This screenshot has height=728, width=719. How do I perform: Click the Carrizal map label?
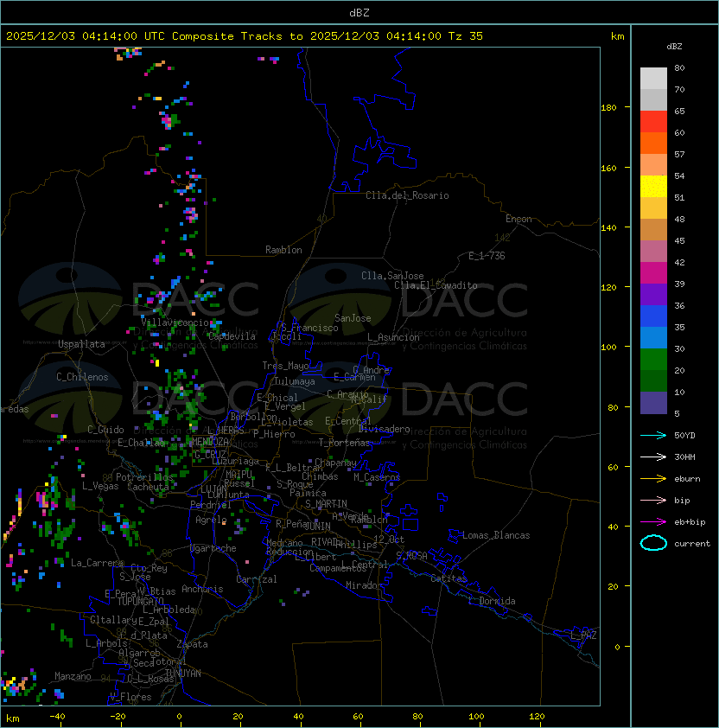257,579
